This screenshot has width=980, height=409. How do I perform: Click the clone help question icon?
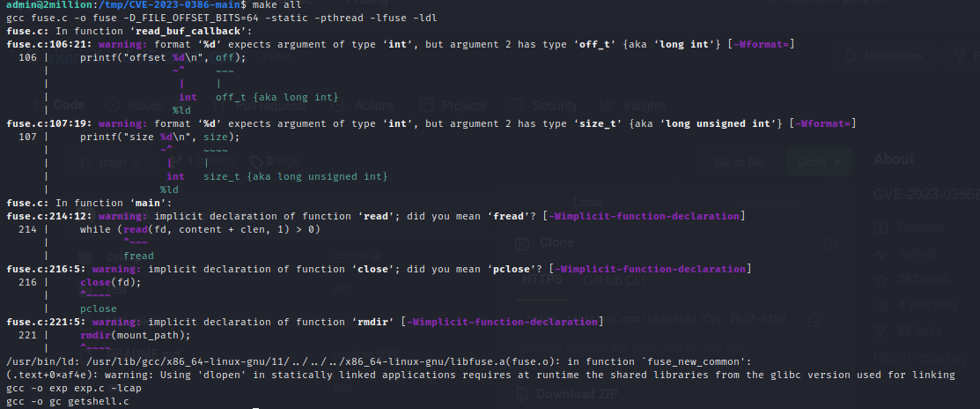click(x=829, y=242)
